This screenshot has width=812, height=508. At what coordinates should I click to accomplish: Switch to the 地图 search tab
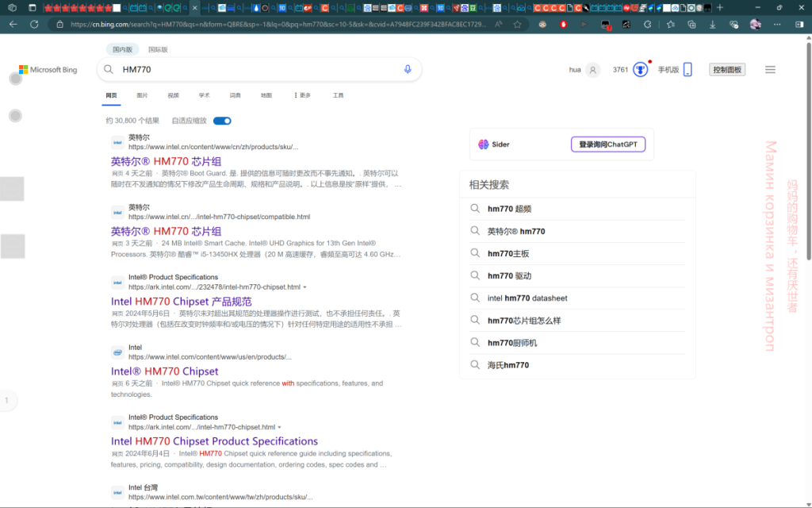coord(266,95)
